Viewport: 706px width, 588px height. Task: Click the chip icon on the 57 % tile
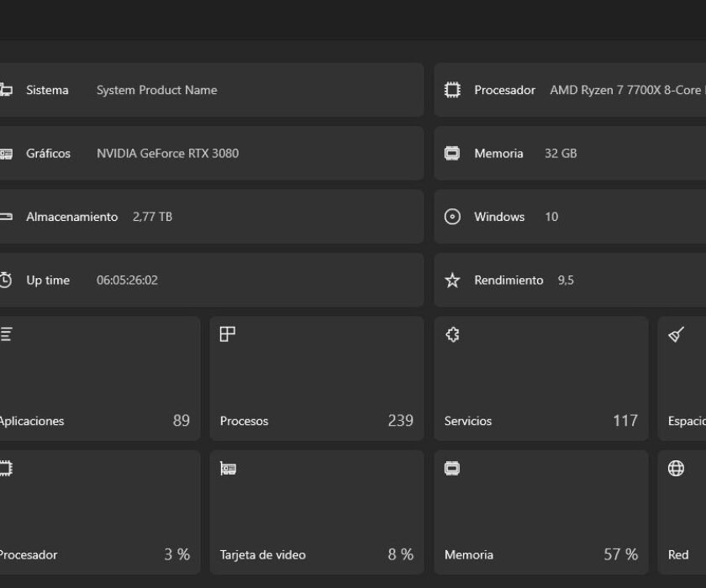tap(452, 469)
